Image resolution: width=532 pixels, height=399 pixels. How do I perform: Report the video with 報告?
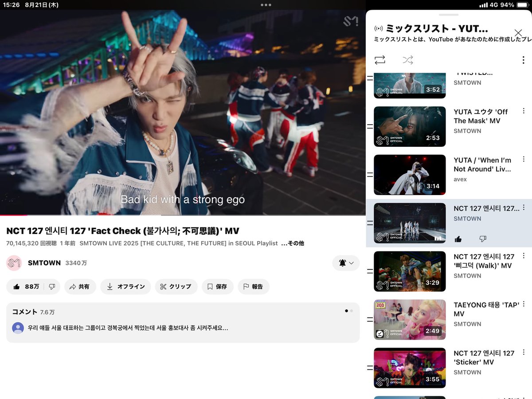coord(253,286)
